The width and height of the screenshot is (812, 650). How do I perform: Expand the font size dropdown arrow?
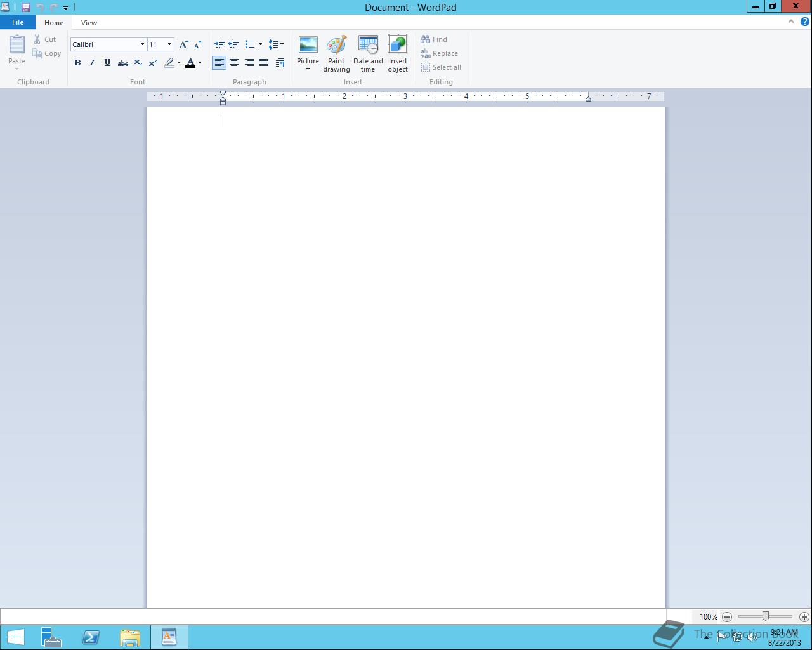[169, 44]
